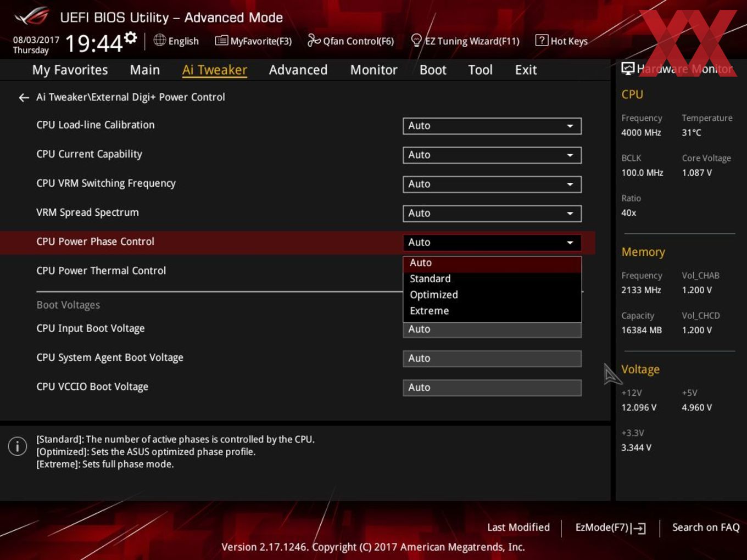Open Qfan Control(F6)
Screen dimensions: 747x560
pyautogui.click(x=350, y=41)
